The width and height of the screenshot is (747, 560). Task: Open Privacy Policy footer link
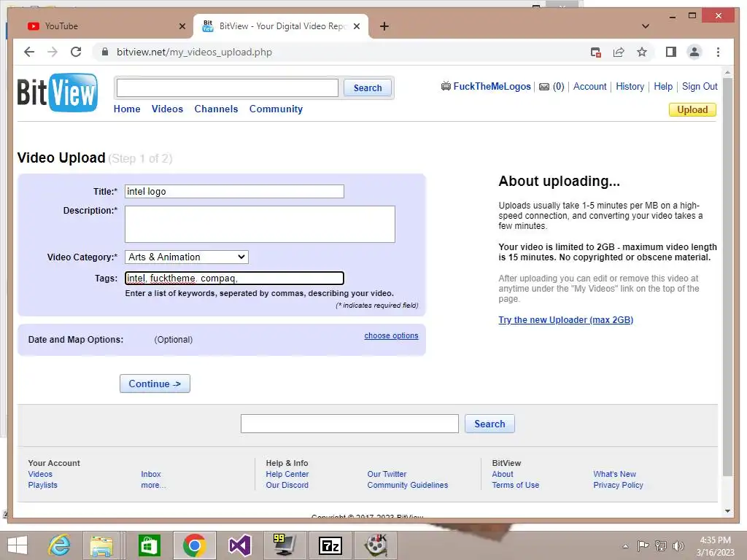click(618, 485)
